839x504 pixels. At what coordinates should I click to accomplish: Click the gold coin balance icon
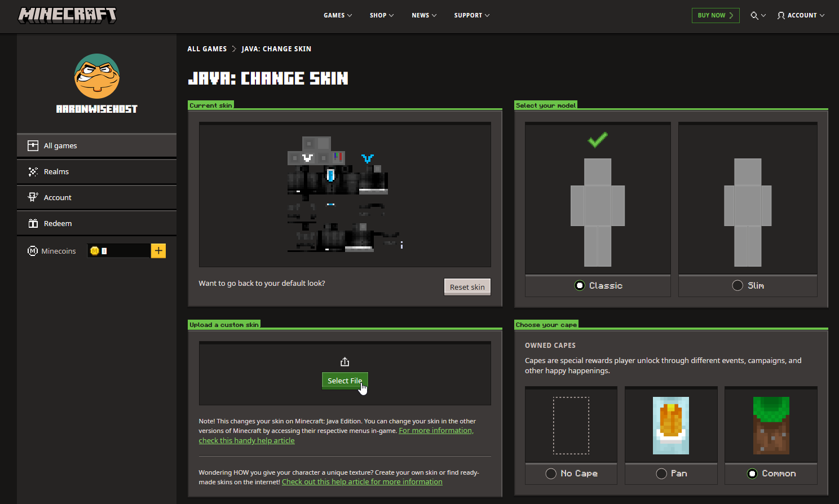(95, 251)
